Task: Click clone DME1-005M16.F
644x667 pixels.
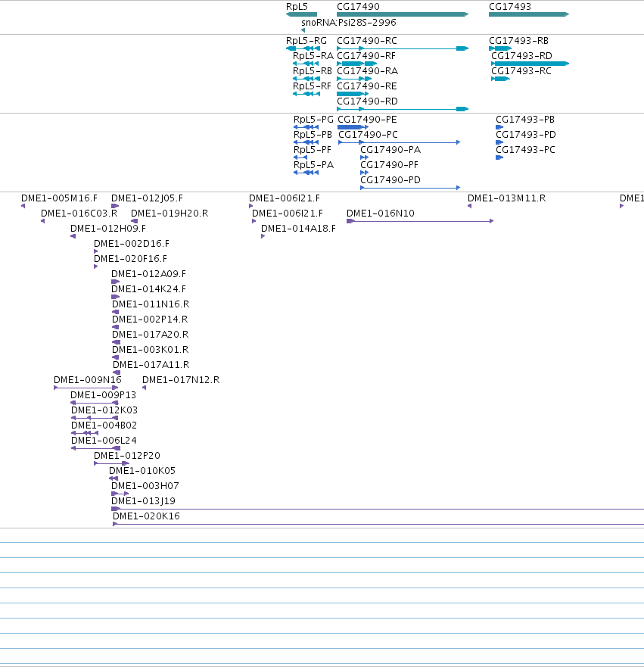Action: pos(59,198)
